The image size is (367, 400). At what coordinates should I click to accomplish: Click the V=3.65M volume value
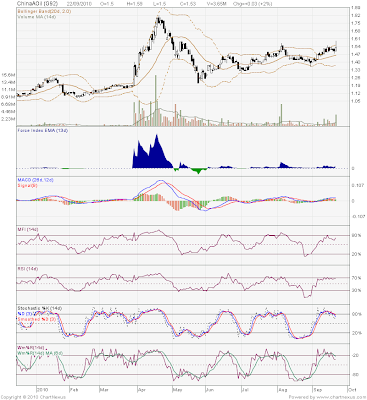tap(218, 3)
